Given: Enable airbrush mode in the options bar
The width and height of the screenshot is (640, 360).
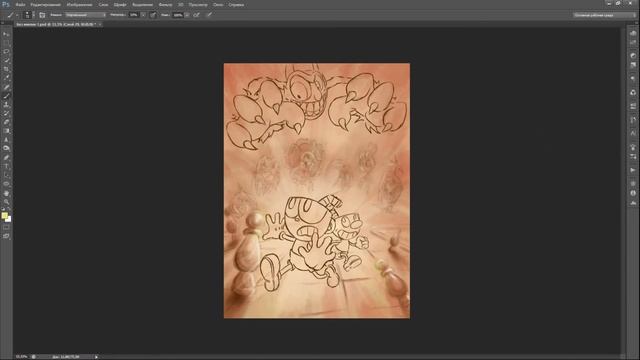Looking at the screenshot, I should 197,15.
